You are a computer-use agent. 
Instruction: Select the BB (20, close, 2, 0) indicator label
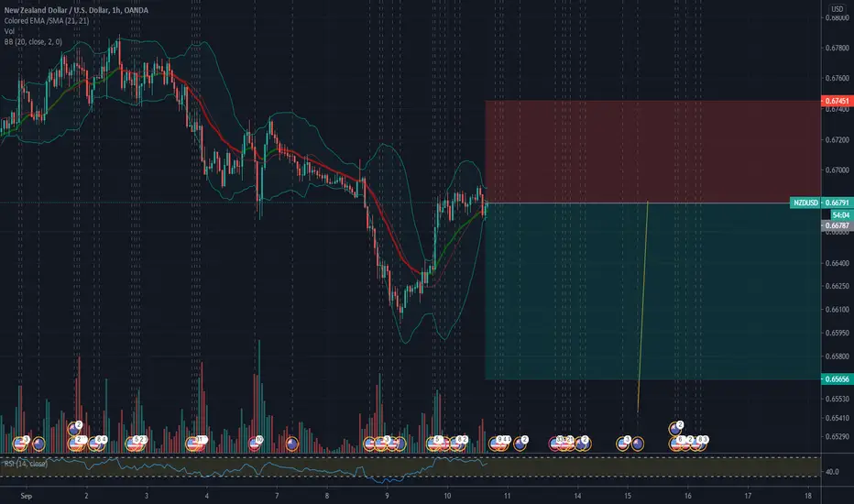[x=33, y=41]
